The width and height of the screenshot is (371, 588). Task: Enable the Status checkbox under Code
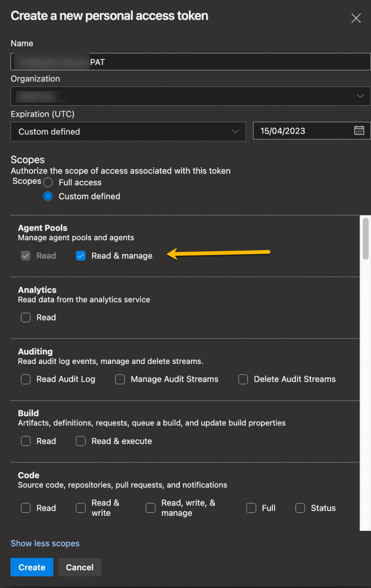[300, 508]
